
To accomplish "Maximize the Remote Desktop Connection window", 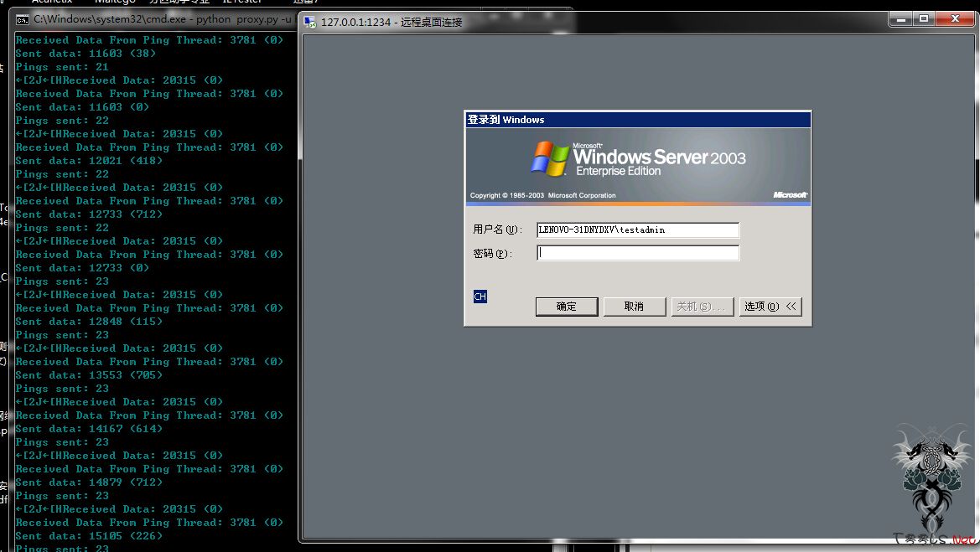I will point(923,19).
